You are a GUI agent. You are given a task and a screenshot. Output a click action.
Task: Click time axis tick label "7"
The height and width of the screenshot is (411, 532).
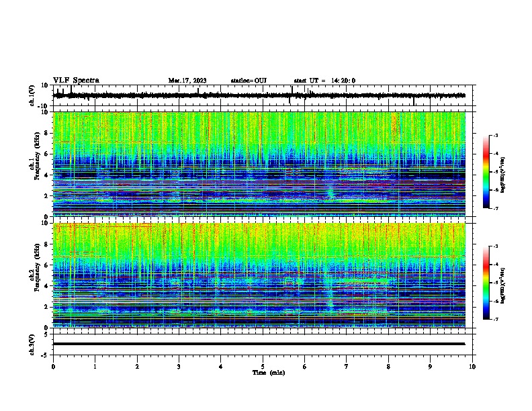pyautogui.click(x=347, y=367)
